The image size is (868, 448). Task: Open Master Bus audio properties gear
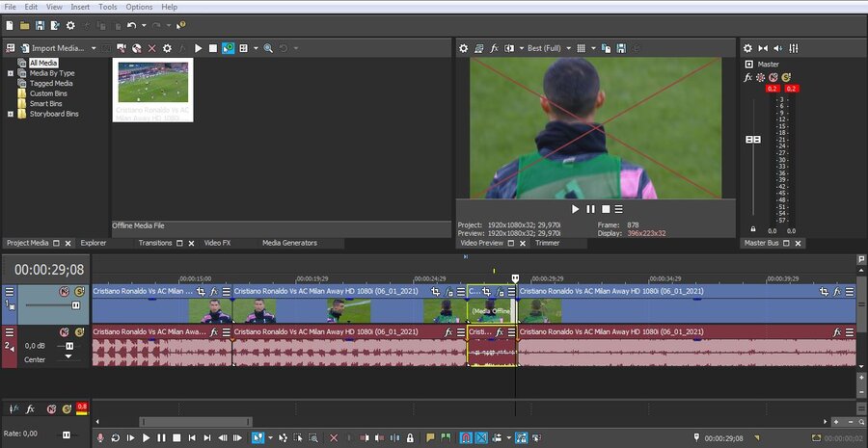point(747,49)
